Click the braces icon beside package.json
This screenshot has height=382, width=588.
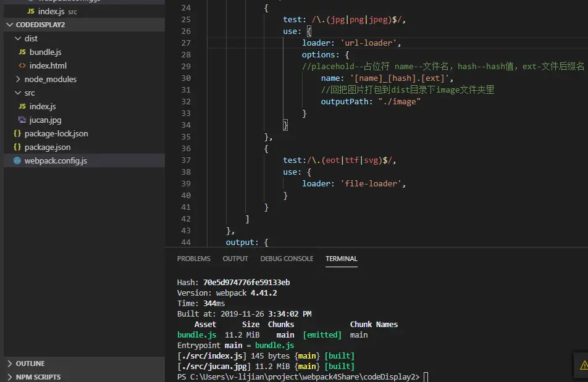pyautogui.click(x=17, y=147)
